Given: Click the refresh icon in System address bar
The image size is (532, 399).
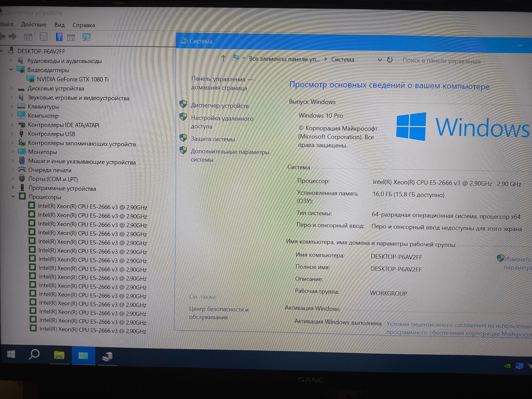Looking at the screenshot, I should (x=390, y=60).
